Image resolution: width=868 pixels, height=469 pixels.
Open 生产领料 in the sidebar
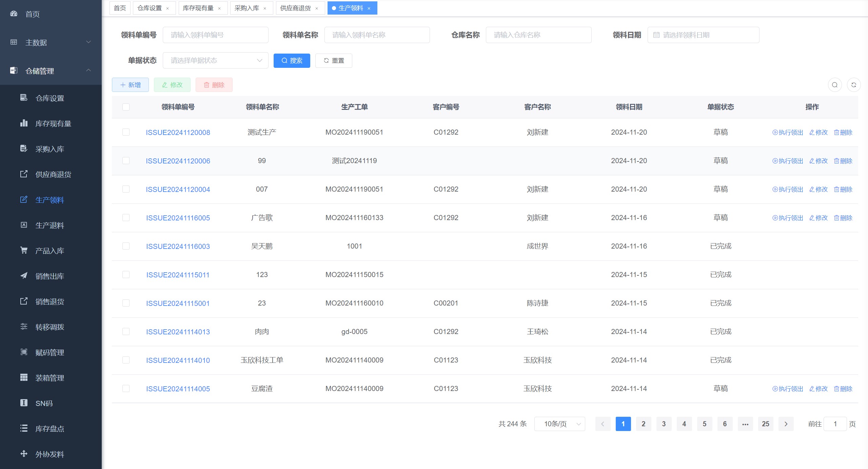pyautogui.click(x=51, y=200)
